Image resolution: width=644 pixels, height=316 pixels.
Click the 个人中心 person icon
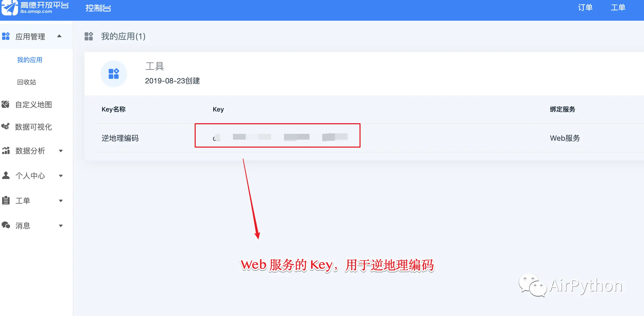6,175
